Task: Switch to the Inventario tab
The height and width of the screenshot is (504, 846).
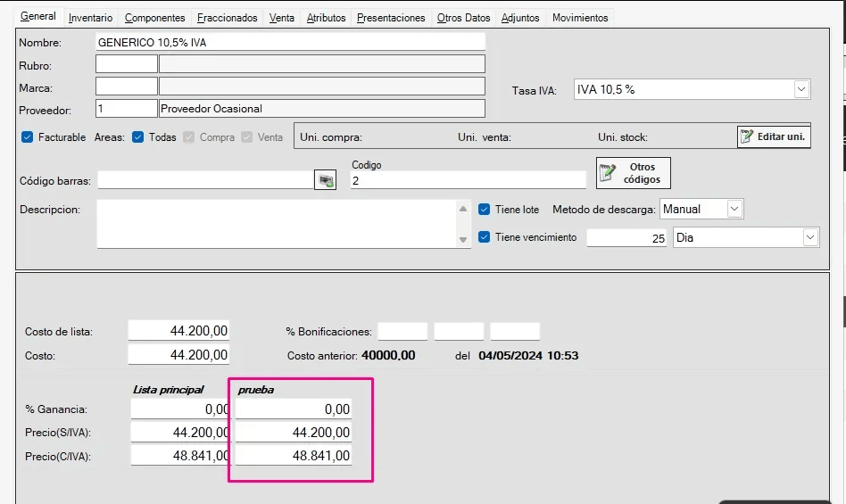Action: (90, 18)
